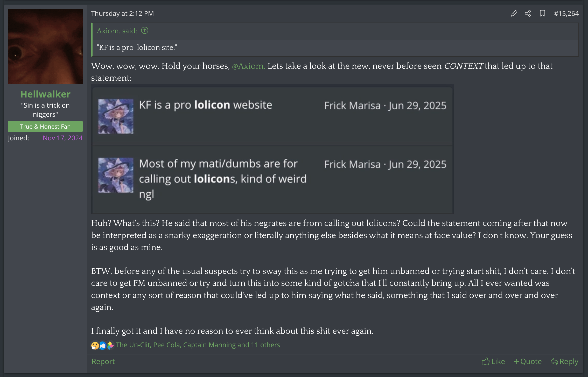Enlarge the embedded Frick Marisa screenshot image
The image size is (588, 377).
click(x=272, y=149)
